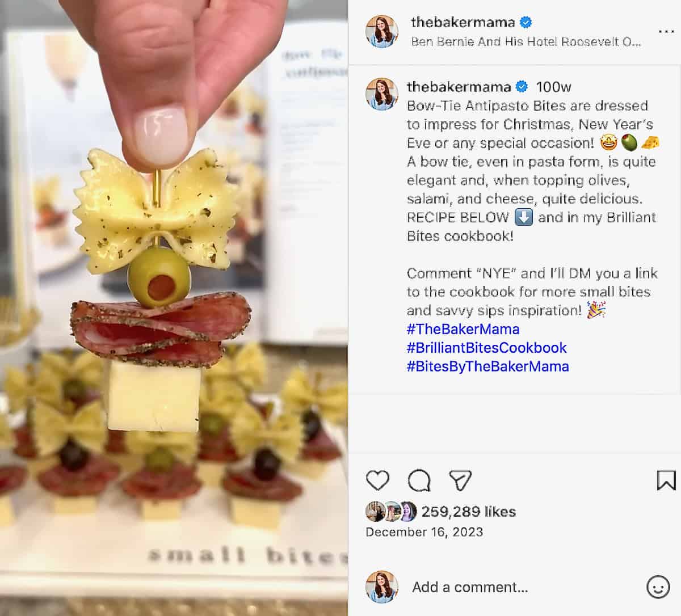Open comments via the speech bubble icon

tap(420, 479)
